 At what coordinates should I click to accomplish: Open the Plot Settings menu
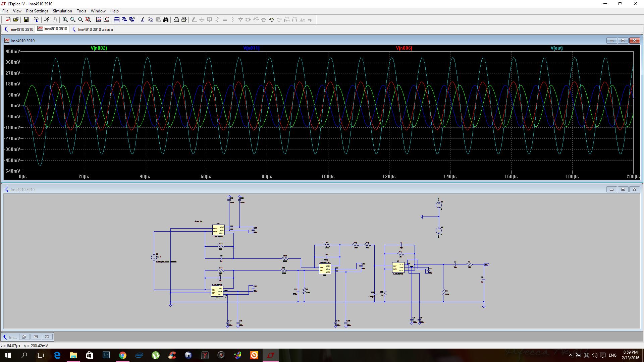[x=37, y=11]
